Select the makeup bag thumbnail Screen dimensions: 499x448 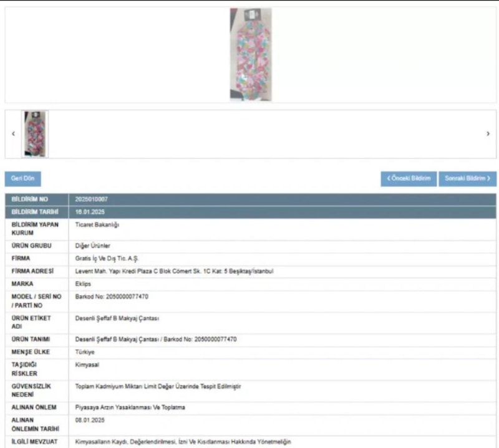[x=35, y=134]
